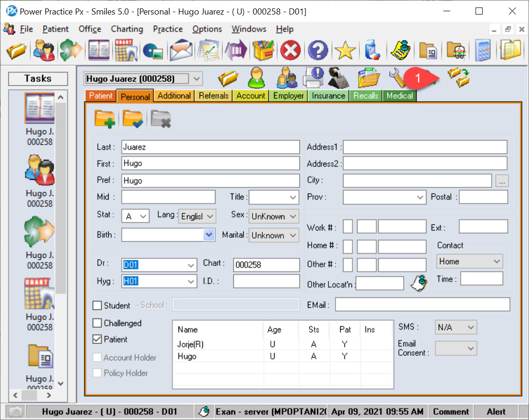Click the camera icon in status bar

click(15, 412)
